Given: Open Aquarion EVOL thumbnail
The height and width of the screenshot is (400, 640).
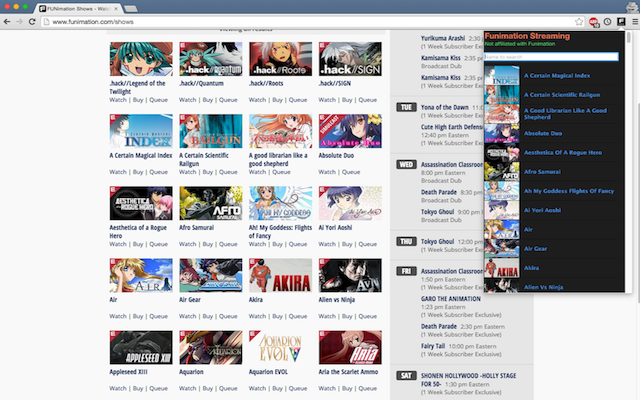Looking at the screenshot, I should pos(280,348).
